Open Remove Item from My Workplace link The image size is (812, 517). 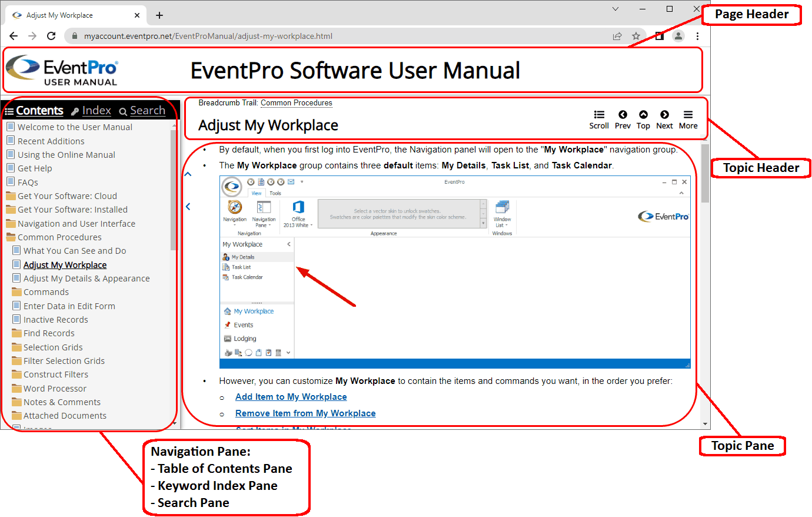pyautogui.click(x=305, y=413)
